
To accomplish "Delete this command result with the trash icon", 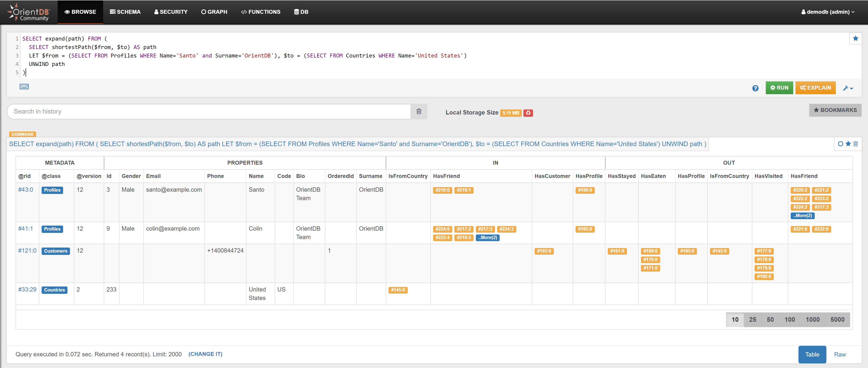I will click(855, 144).
